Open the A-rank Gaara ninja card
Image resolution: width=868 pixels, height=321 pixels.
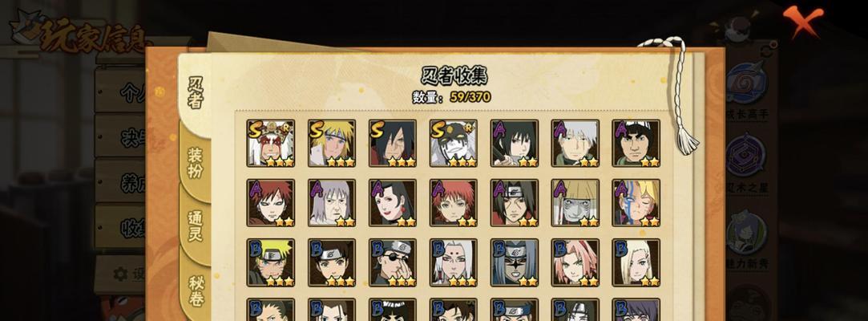pyautogui.click(x=271, y=203)
